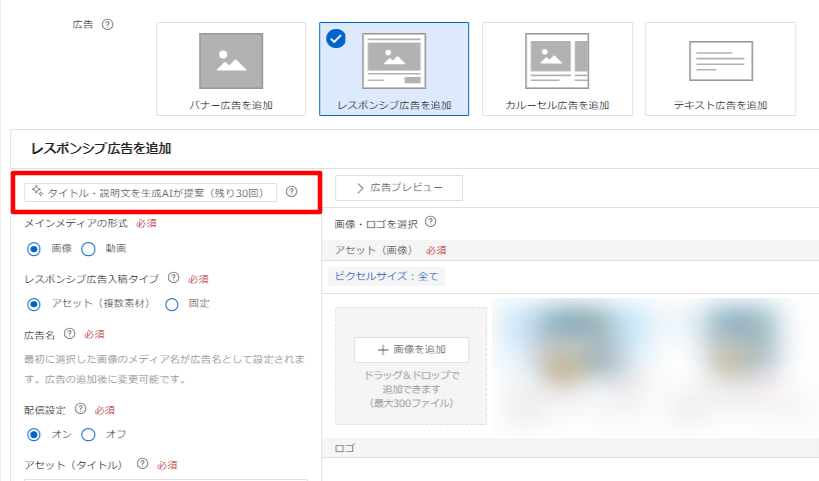
Task: Choose アセット（複数素材） submission type radio
Action: (34, 303)
